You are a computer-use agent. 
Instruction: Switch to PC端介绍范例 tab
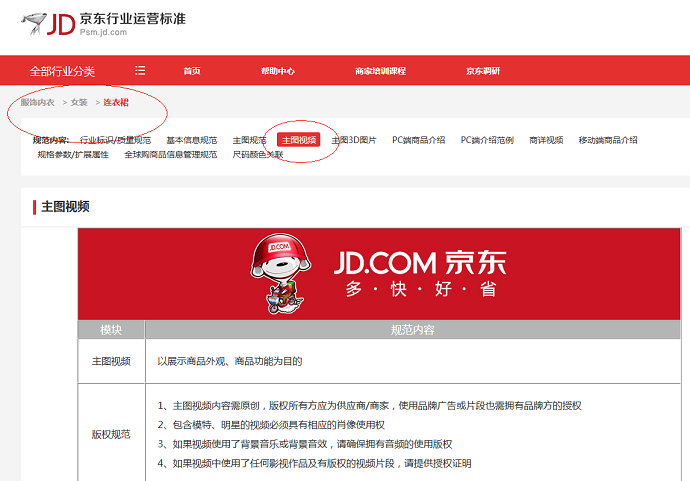click(x=487, y=140)
